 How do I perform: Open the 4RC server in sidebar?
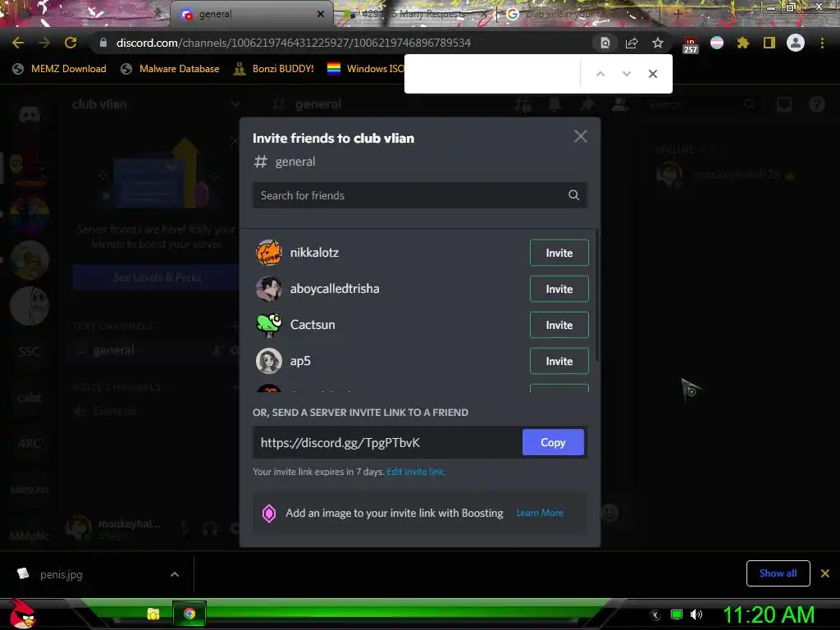pyautogui.click(x=30, y=444)
